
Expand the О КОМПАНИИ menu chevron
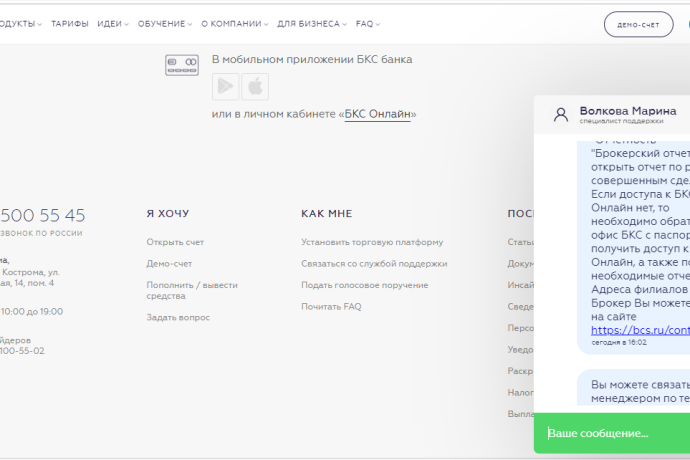(x=266, y=25)
